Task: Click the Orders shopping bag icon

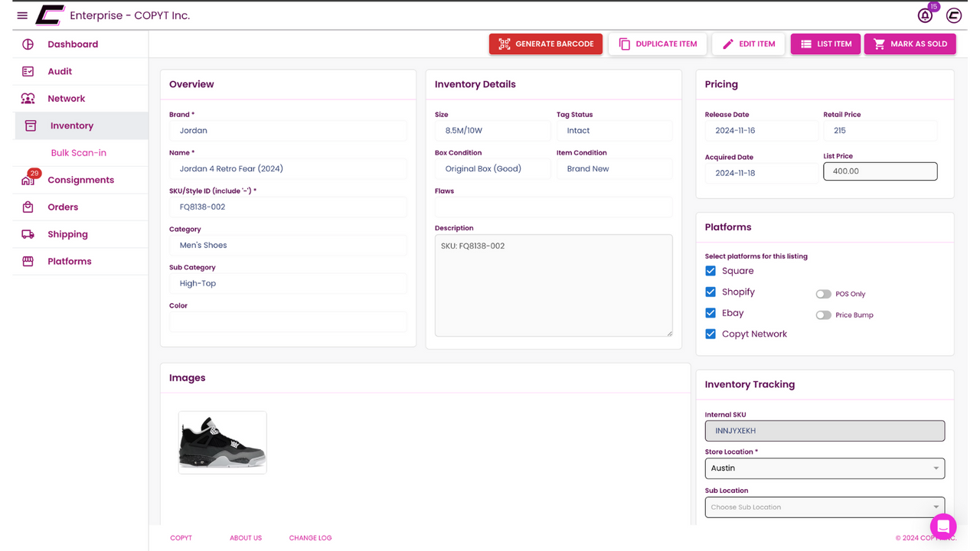Action: (28, 207)
